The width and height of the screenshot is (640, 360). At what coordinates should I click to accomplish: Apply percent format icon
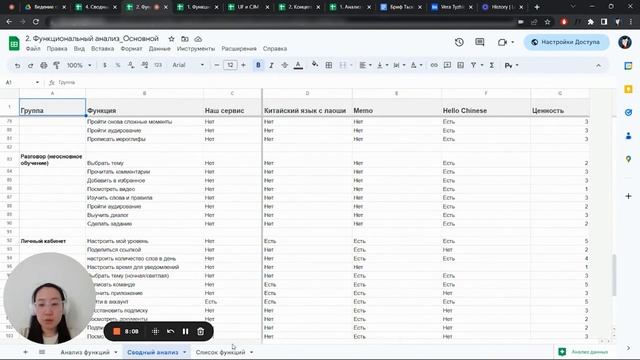[x=118, y=65]
